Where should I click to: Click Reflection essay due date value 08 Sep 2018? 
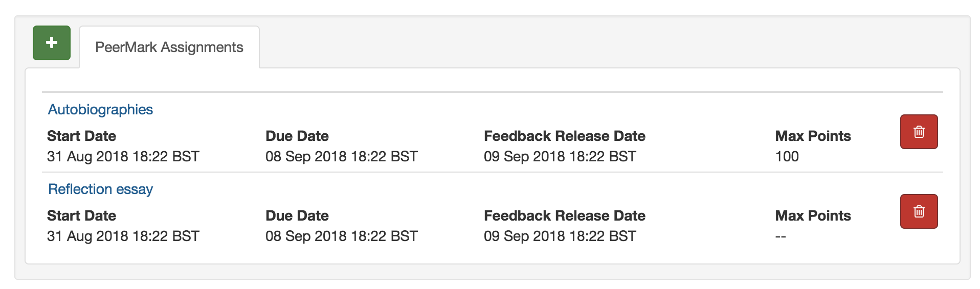pos(342,236)
